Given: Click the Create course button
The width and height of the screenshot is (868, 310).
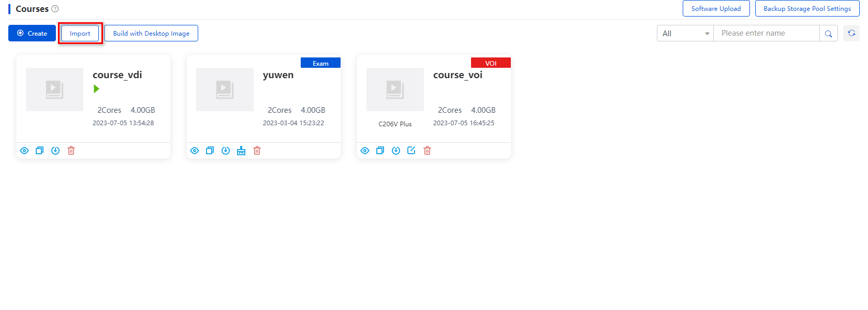Looking at the screenshot, I should tap(32, 33).
